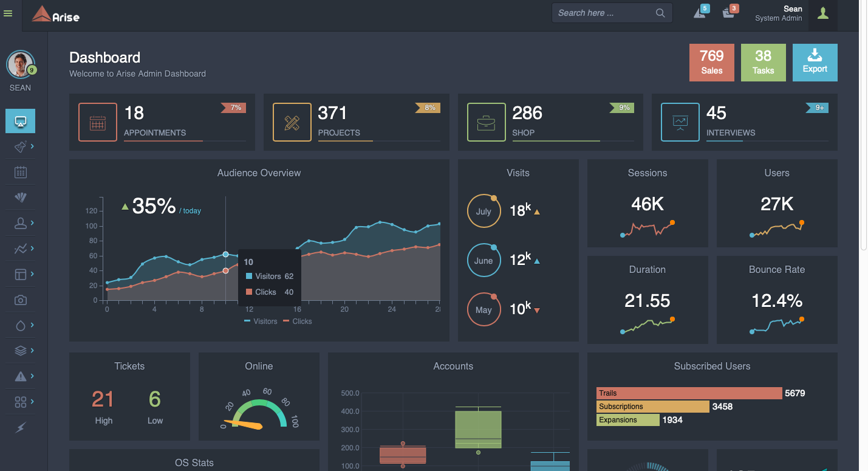Screen dimensions: 868x471
Task: Expand the user profile sidebar menu
Action: 21,223
